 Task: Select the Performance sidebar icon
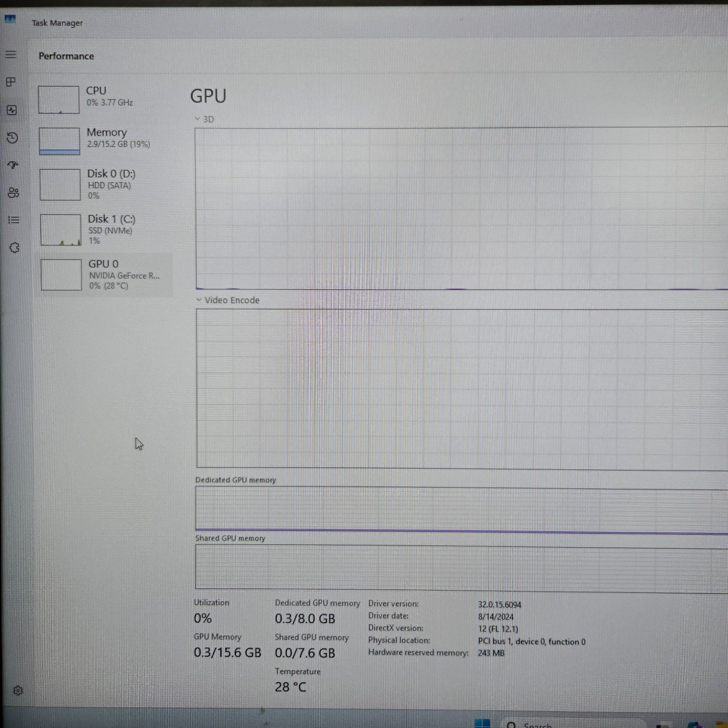click(x=12, y=110)
